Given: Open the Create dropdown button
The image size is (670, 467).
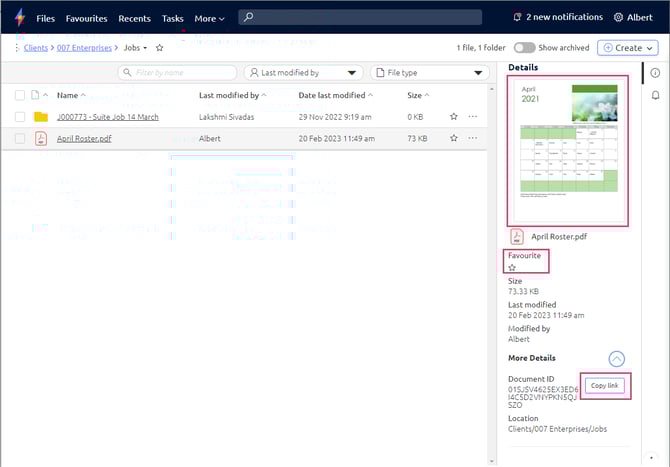Looking at the screenshot, I should point(628,48).
